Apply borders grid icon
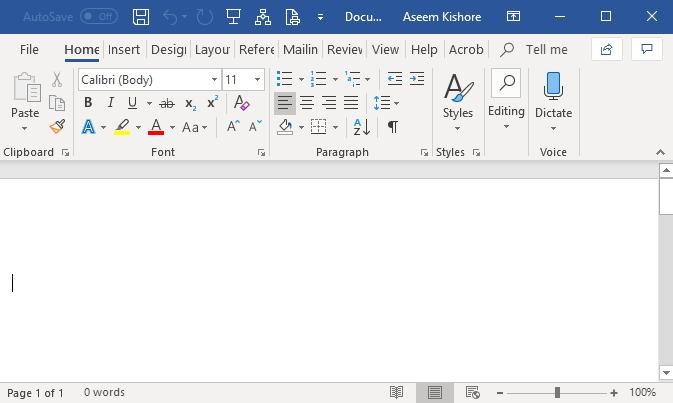 (x=318, y=127)
